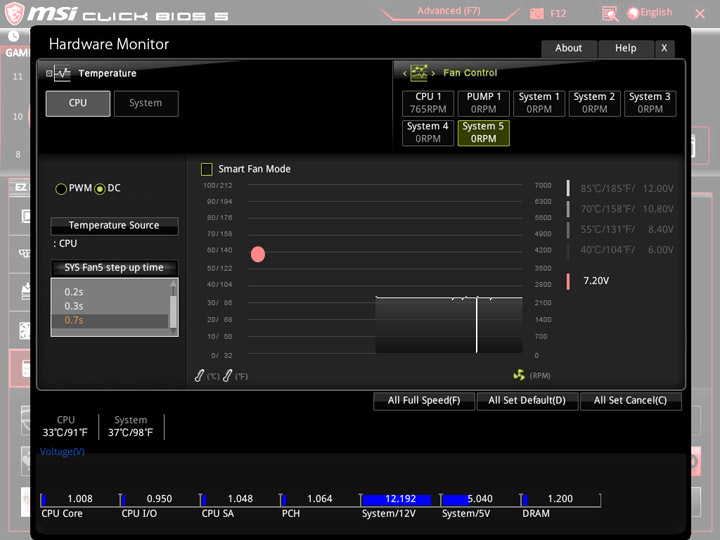
Task: Click the Voltage(V) label
Action: [x=62, y=452]
